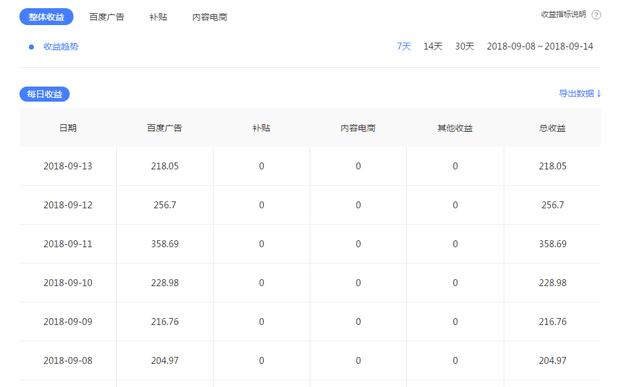Click 228.98 in the 百度广告 column
Screen dimensions: 640x387
(x=165, y=282)
